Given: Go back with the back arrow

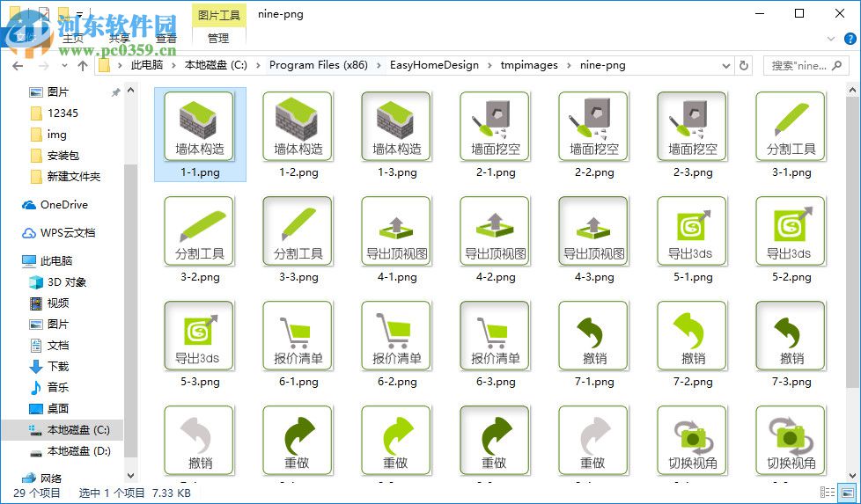Looking at the screenshot, I should [x=18, y=66].
